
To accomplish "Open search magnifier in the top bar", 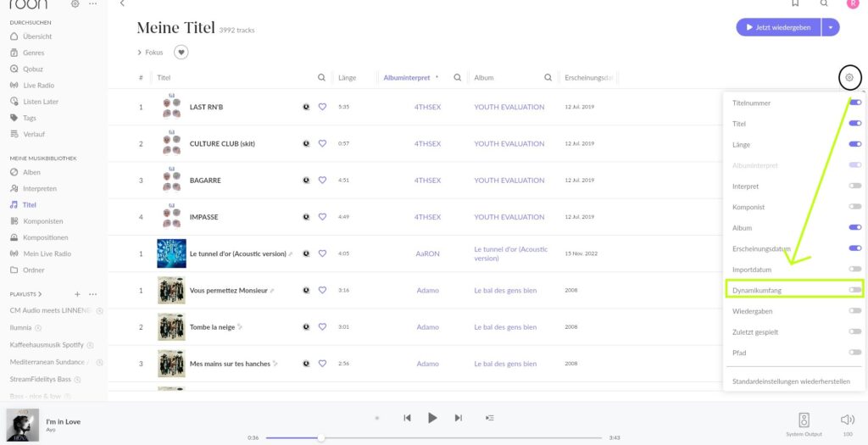I will pos(824,3).
